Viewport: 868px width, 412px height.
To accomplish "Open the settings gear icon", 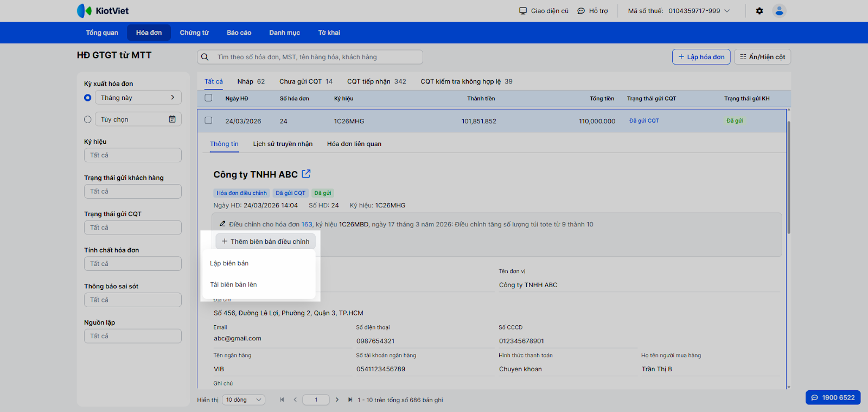I will tap(759, 11).
